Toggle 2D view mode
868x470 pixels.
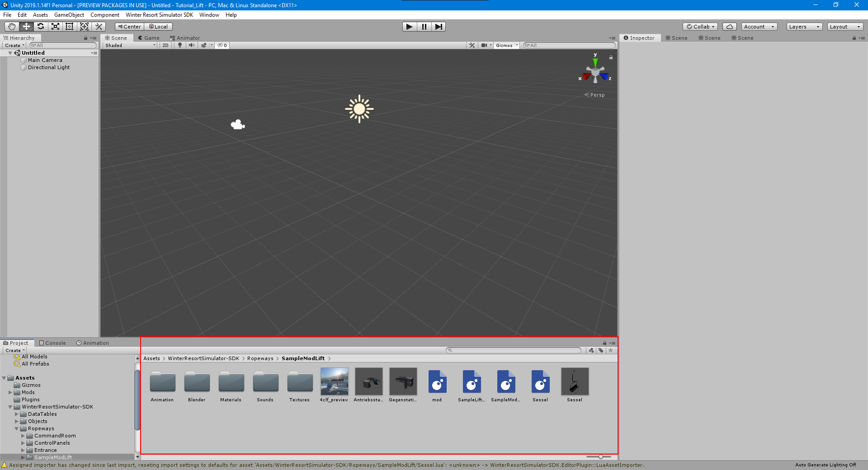coord(165,45)
